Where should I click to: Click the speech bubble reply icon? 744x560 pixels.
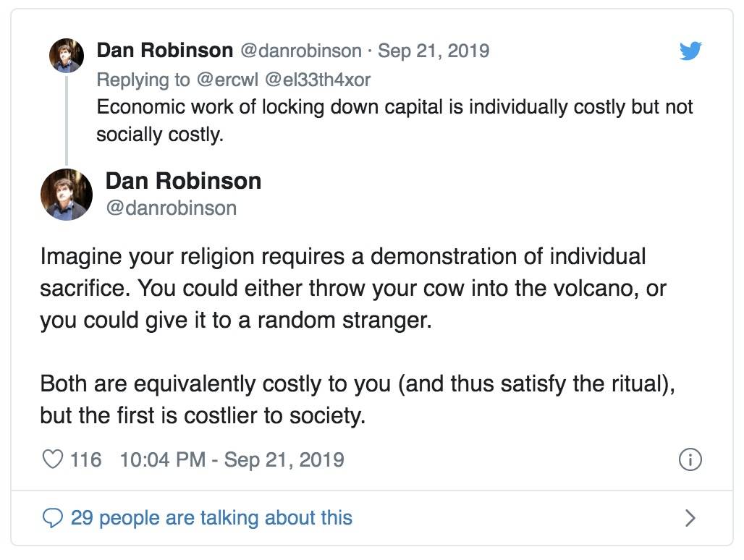coord(52,518)
